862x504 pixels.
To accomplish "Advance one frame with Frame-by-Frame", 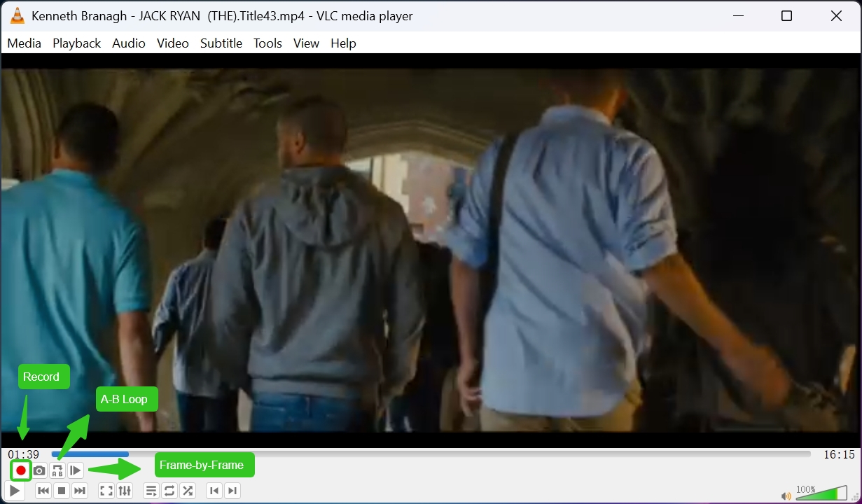I will (76, 470).
